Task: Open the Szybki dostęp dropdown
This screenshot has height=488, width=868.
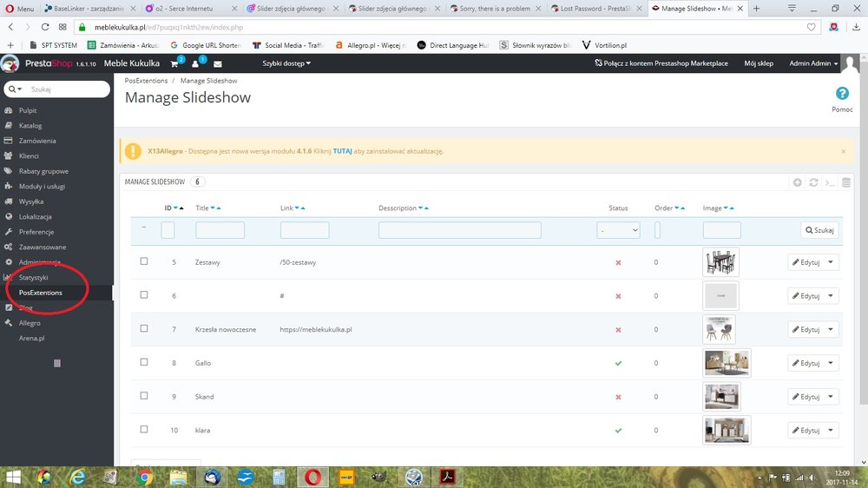Action: click(286, 63)
